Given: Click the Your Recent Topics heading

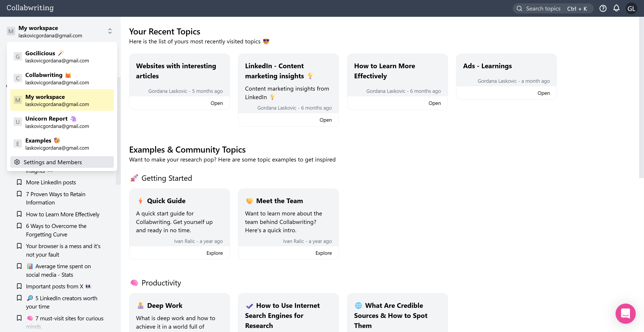Looking at the screenshot, I should pos(165,32).
